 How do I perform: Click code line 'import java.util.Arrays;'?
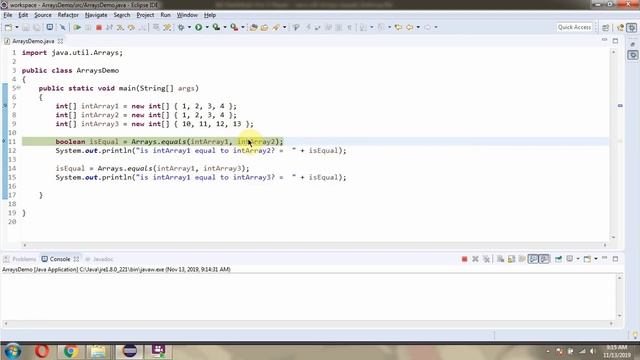coord(72,53)
